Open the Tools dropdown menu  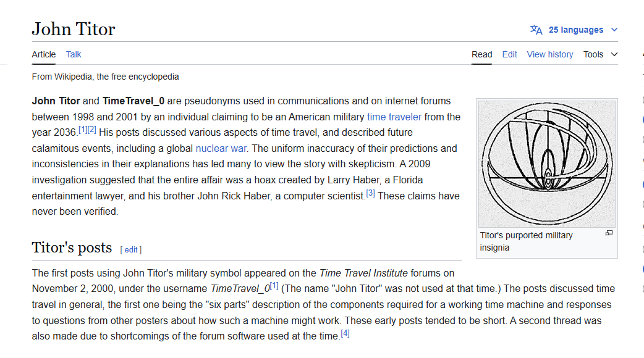pyautogui.click(x=601, y=54)
